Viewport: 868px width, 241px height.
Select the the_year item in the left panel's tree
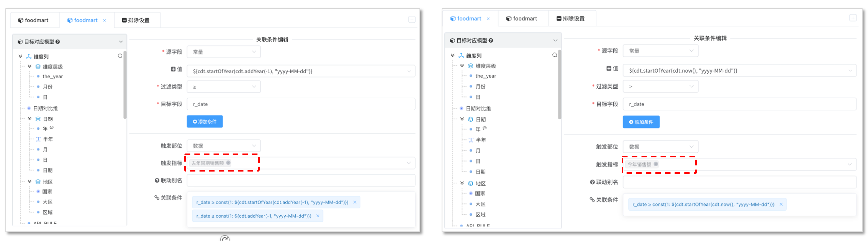coord(53,76)
